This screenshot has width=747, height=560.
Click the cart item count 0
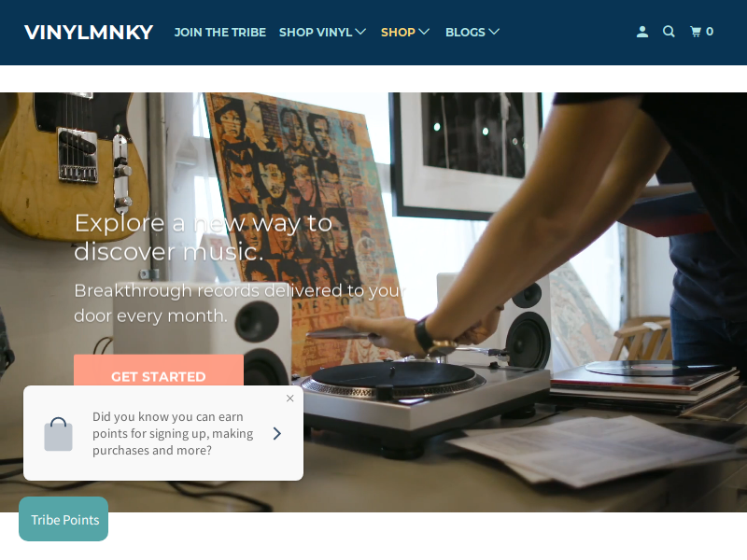click(x=710, y=32)
